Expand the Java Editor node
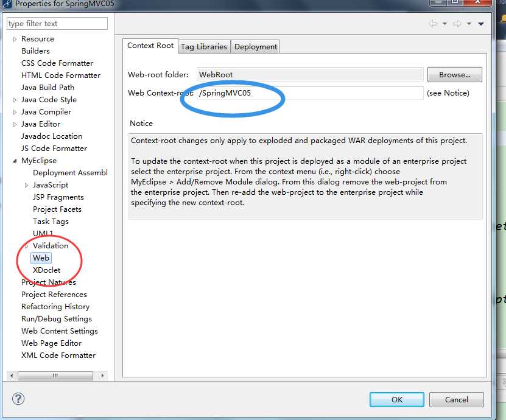Viewport: 506px width, 420px height. click(15, 124)
